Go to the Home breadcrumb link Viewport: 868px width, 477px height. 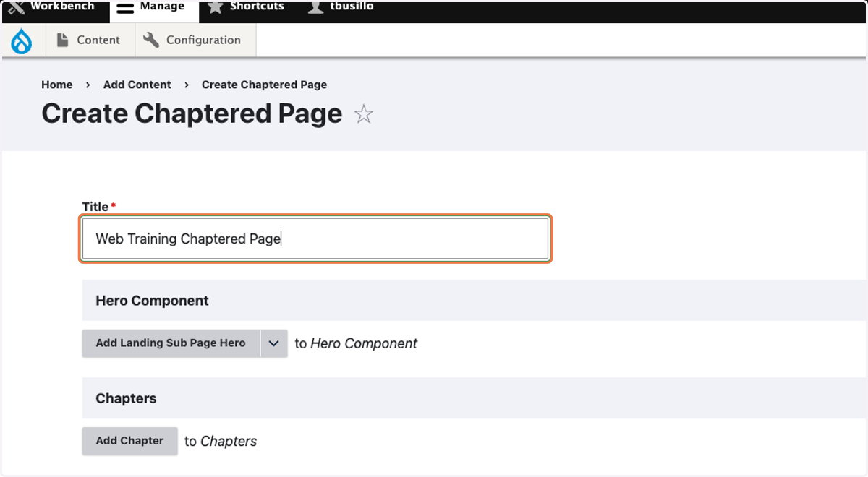56,85
